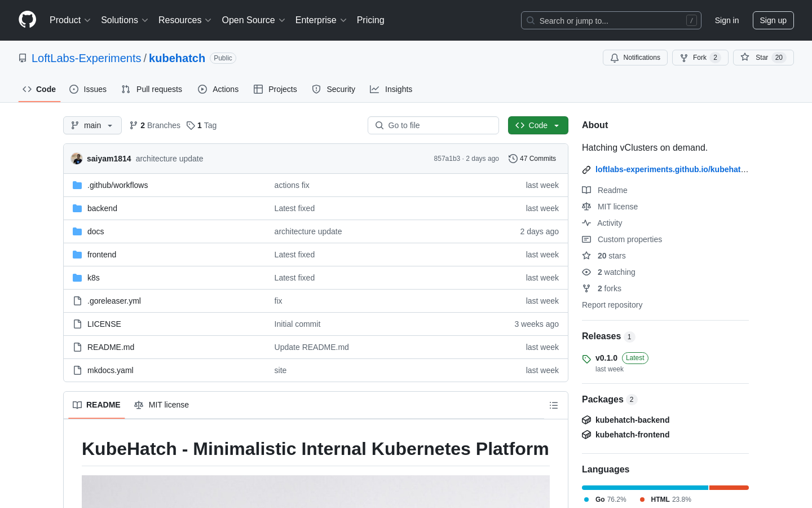Click the search magnifier icon in header
812x508 pixels.
tap(531, 20)
